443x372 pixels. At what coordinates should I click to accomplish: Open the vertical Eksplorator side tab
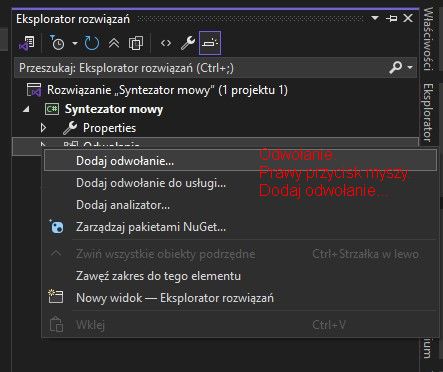(429, 112)
